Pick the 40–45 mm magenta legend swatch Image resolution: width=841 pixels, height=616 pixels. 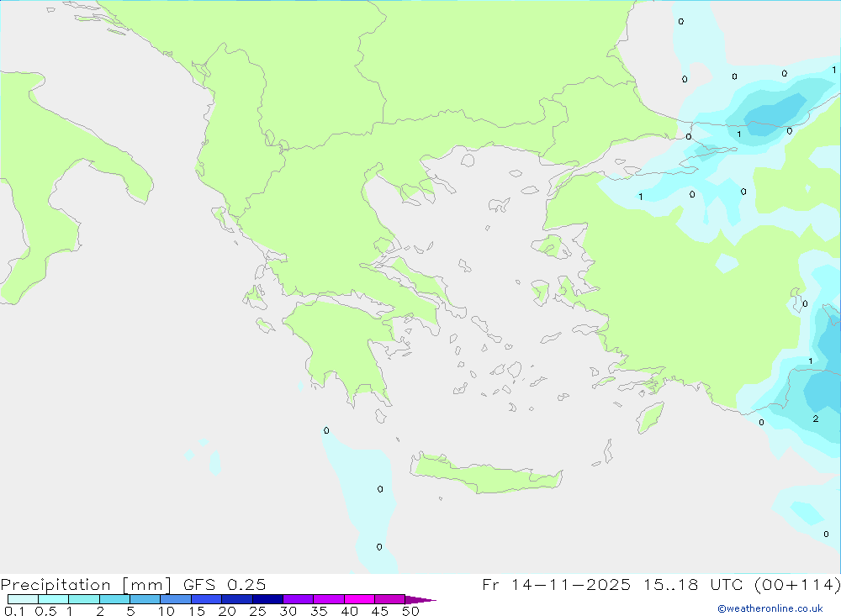(x=359, y=599)
